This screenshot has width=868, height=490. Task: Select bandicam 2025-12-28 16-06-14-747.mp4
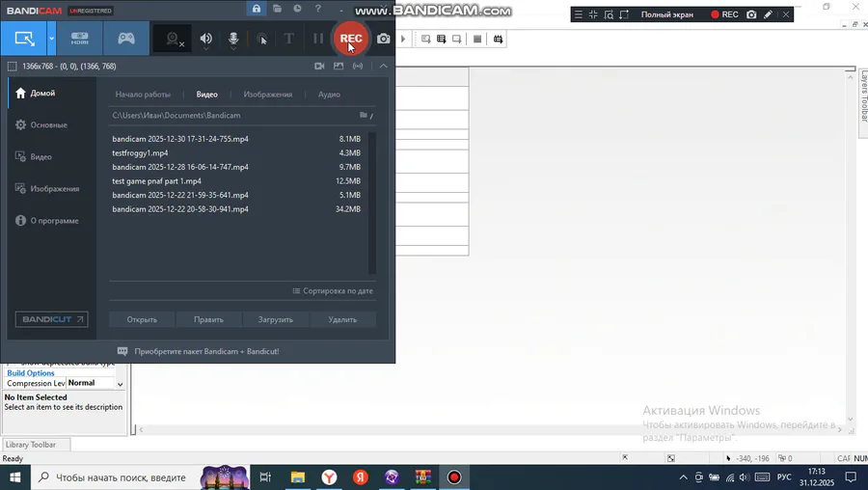click(236, 167)
